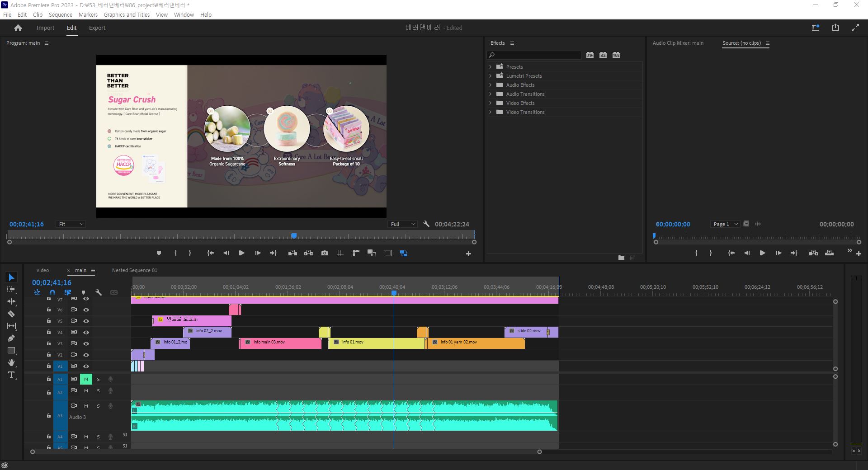Switch to the Export tab

[x=97, y=28]
